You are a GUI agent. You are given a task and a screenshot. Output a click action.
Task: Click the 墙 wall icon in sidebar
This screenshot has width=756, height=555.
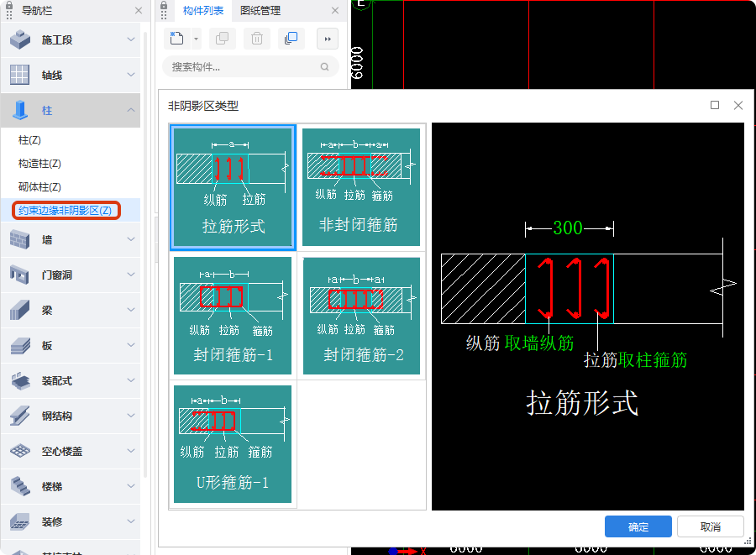coord(19,239)
